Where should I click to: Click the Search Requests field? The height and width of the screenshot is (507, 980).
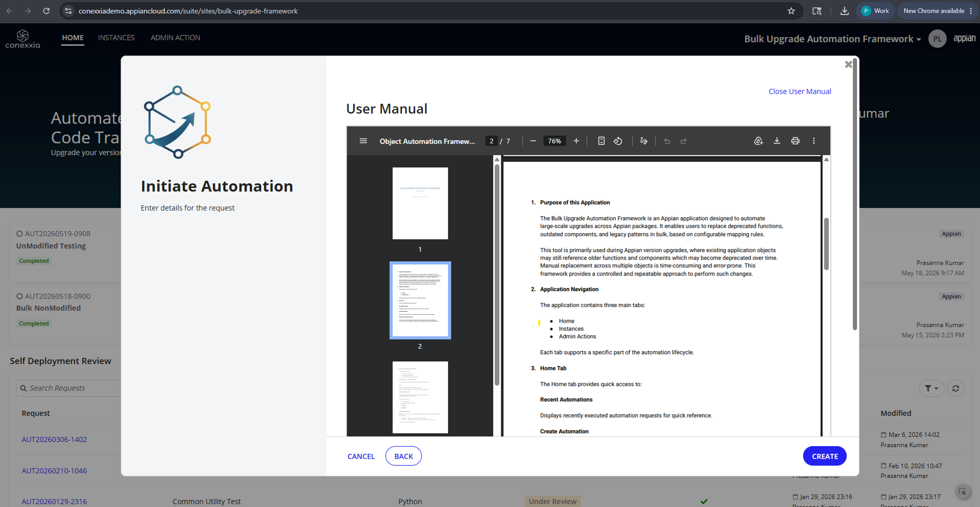click(x=68, y=388)
